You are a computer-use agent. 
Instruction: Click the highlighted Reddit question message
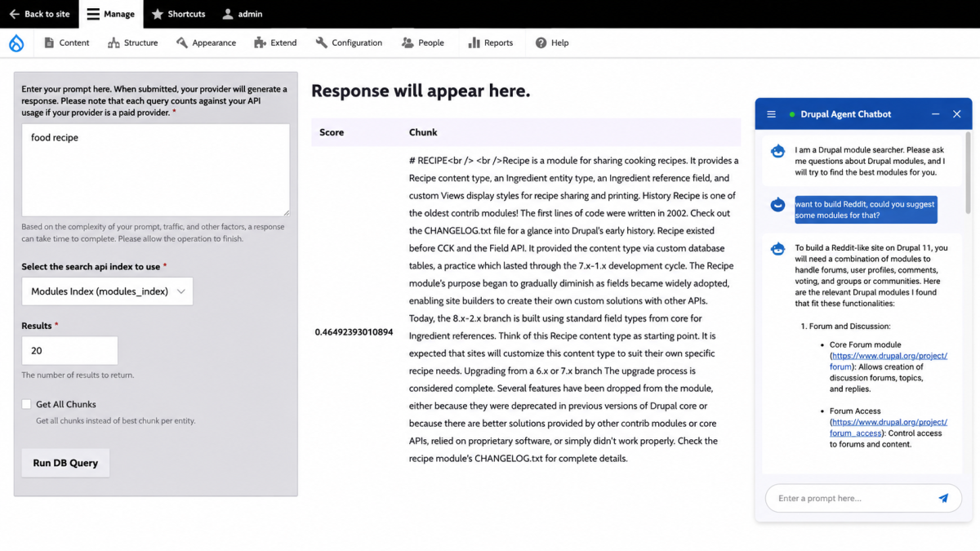point(866,210)
